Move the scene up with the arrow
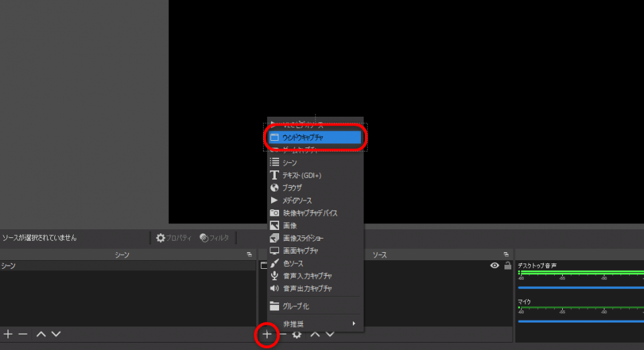The width and height of the screenshot is (644, 350). [41, 334]
